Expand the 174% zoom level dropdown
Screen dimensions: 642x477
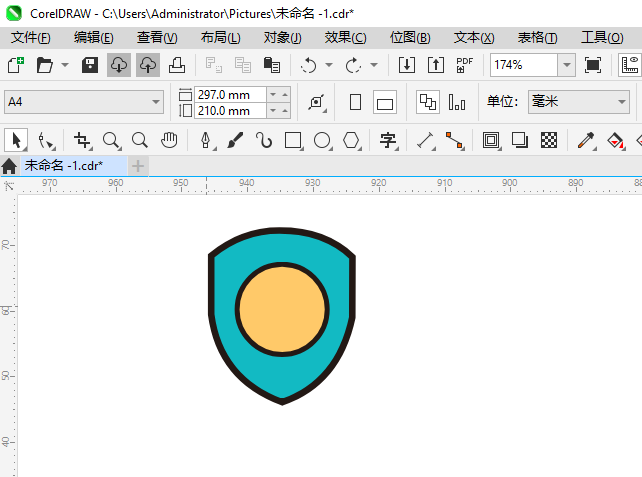tap(567, 65)
